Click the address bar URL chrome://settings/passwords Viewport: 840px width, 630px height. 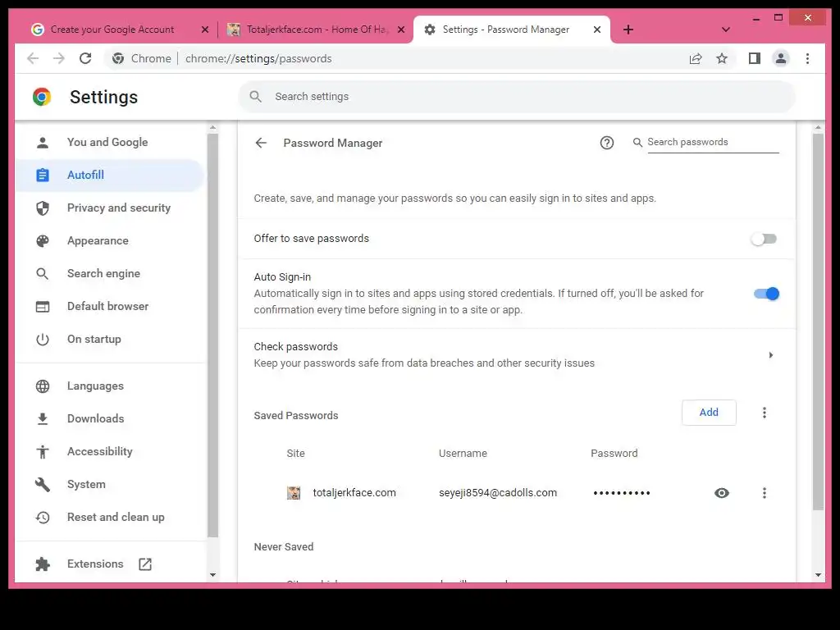click(258, 58)
